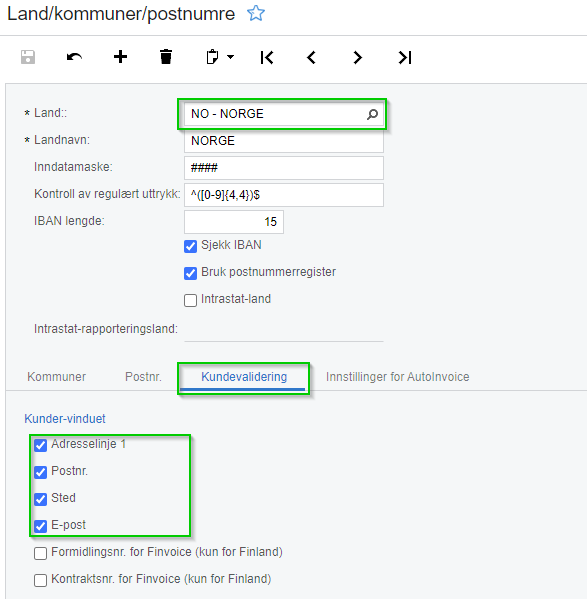The height and width of the screenshot is (599, 587).
Task: Add a new record with plus icon
Action: (120, 57)
